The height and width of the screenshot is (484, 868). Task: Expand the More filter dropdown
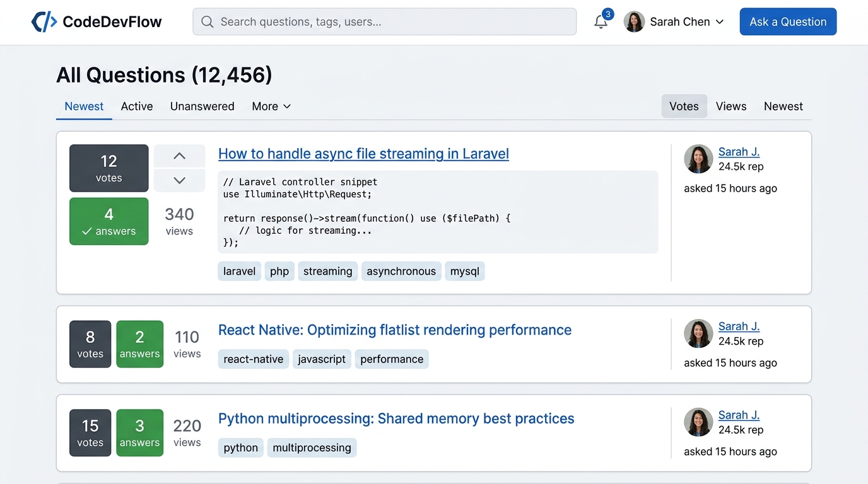tap(271, 107)
